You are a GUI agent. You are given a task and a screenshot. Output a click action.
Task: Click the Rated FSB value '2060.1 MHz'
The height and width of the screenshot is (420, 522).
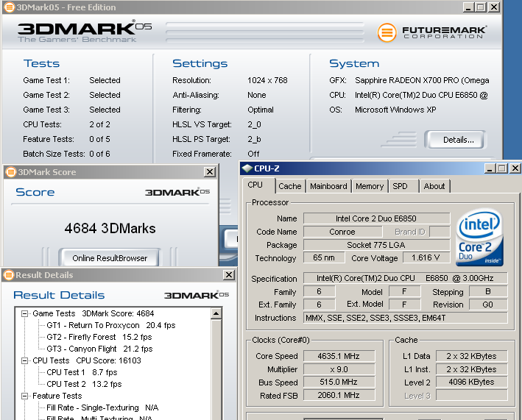pos(339,395)
